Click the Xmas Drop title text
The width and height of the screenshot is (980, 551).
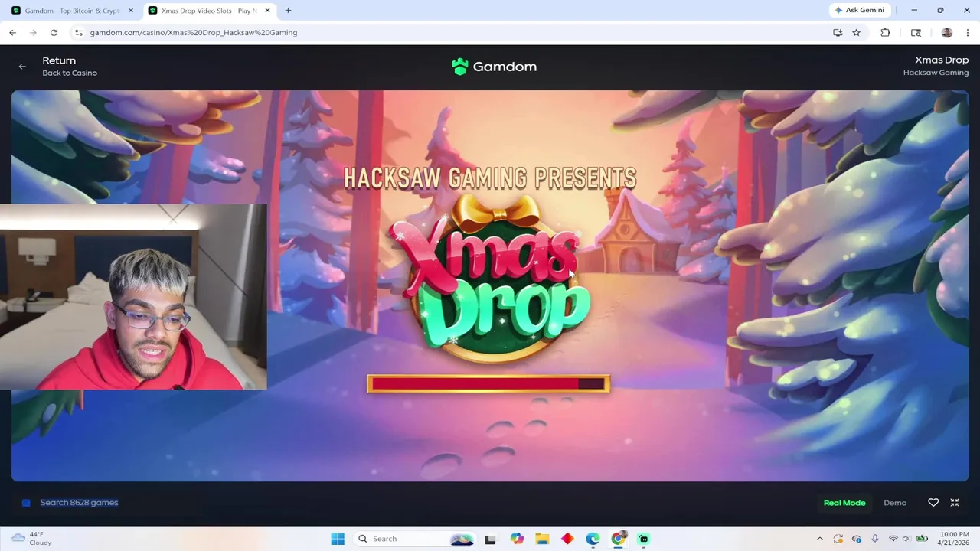[942, 60]
